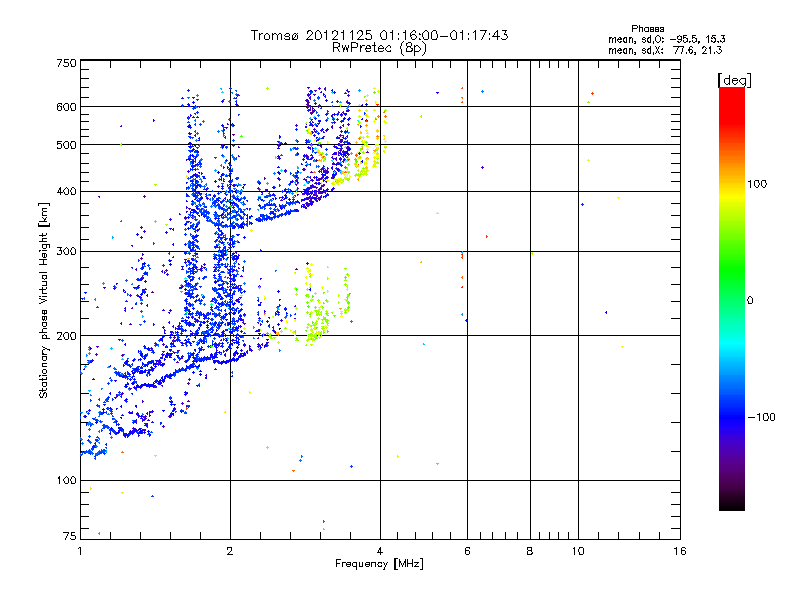Click the x-axis tick label '2'
The height and width of the screenshot is (600, 800).
click(230, 551)
